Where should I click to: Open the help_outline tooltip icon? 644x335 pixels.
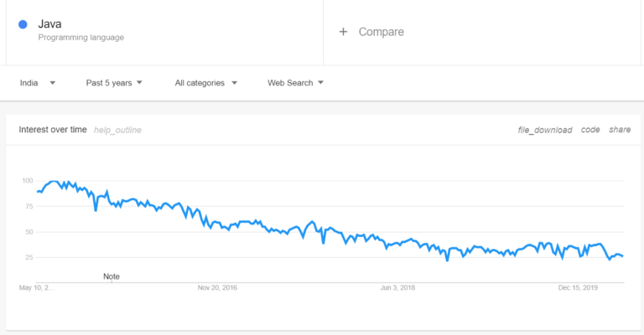(x=117, y=130)
